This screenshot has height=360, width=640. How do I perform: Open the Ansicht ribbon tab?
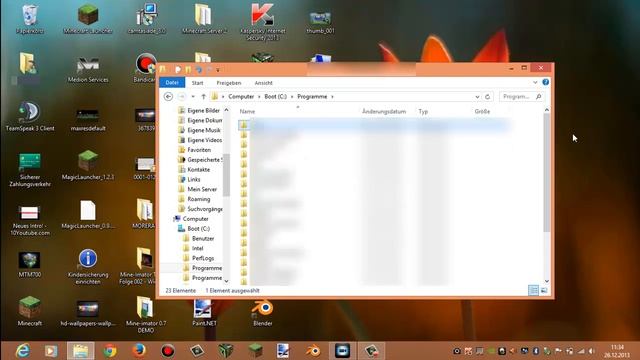(263, 83)
